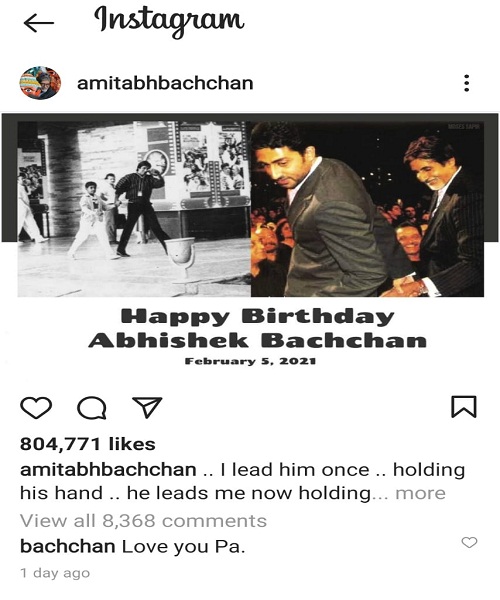Tap the '1 day ago' timestamp
This screenshot has height=600, width=500.
[55, 573]
